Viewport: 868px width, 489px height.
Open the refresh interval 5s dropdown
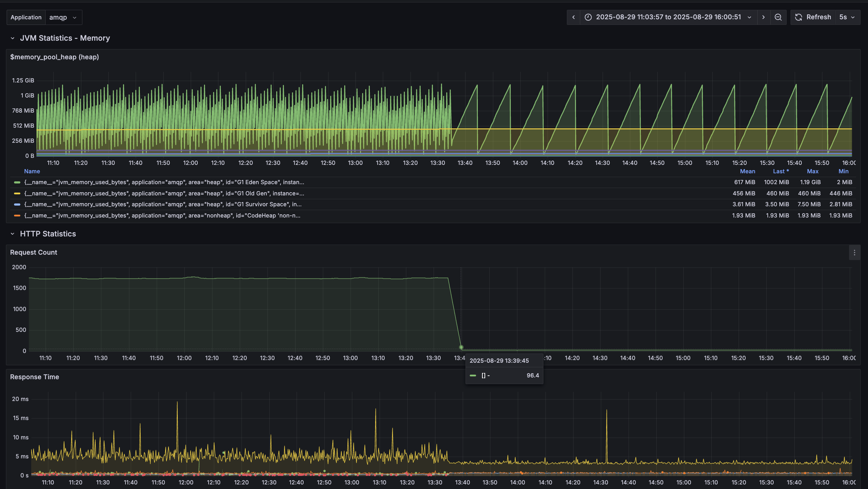click(847, 17)
